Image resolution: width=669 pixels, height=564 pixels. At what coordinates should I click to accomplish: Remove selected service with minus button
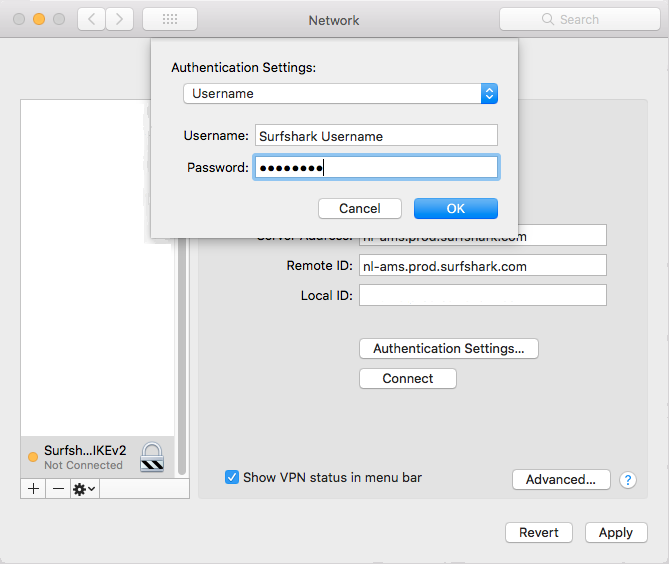click(58, 488)
